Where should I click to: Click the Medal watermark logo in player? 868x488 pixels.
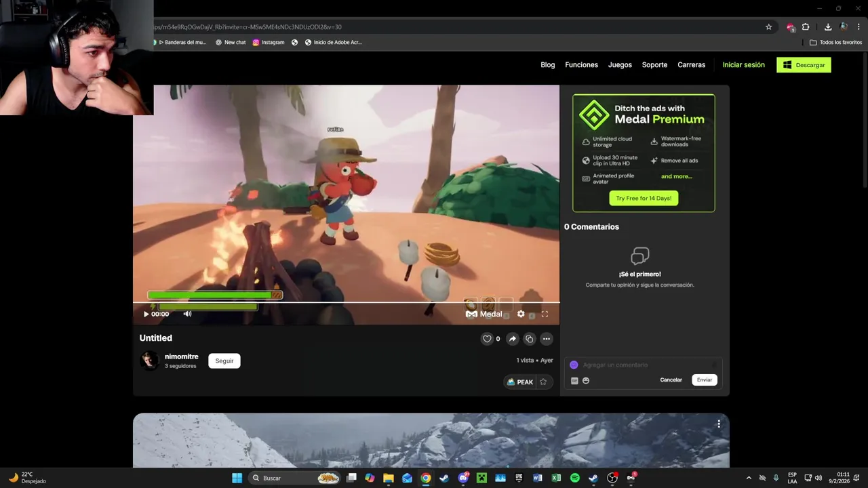484,314
